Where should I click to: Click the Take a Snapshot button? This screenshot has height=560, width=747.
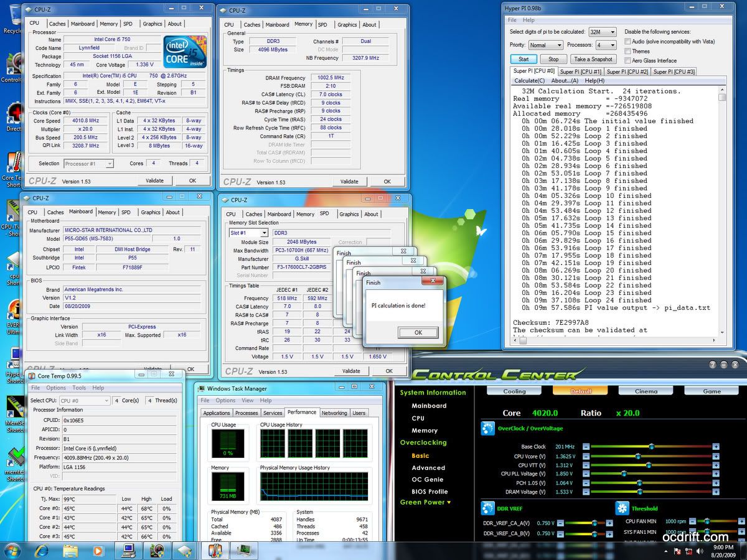click(593, 59)
